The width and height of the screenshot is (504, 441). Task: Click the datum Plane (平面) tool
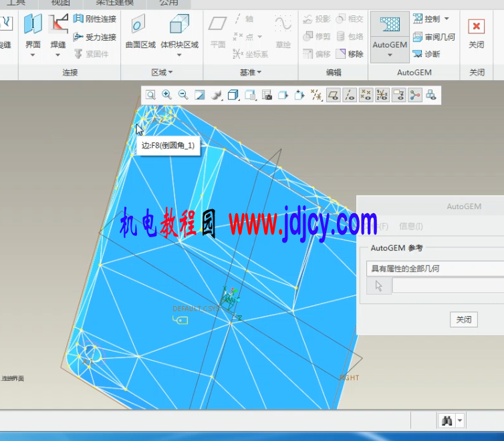218,31
